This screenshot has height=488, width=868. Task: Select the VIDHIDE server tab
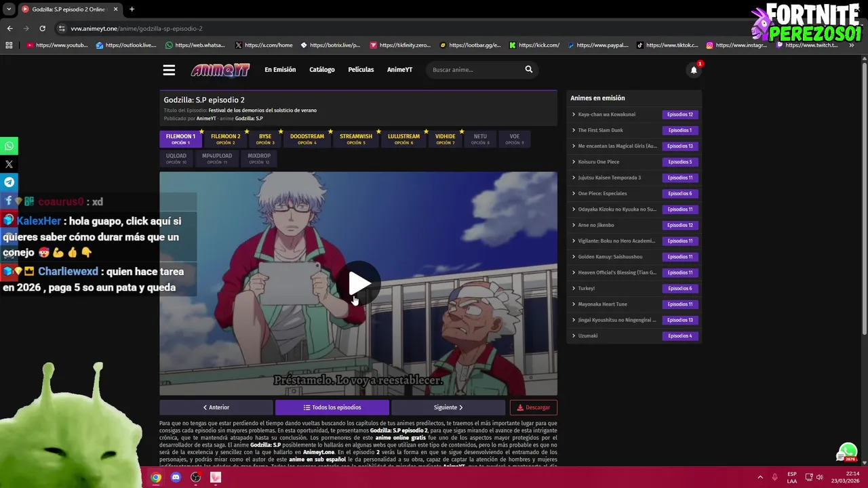tap(446, 138)
